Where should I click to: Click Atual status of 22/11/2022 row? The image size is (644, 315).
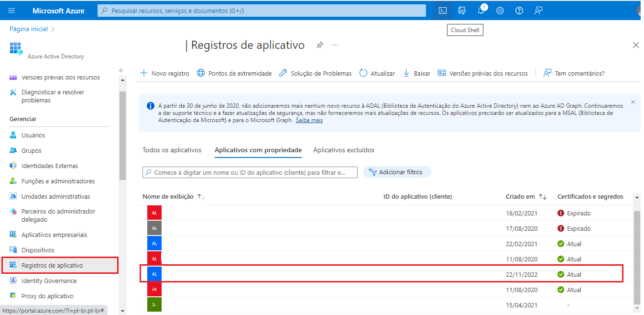coord(569,274)
